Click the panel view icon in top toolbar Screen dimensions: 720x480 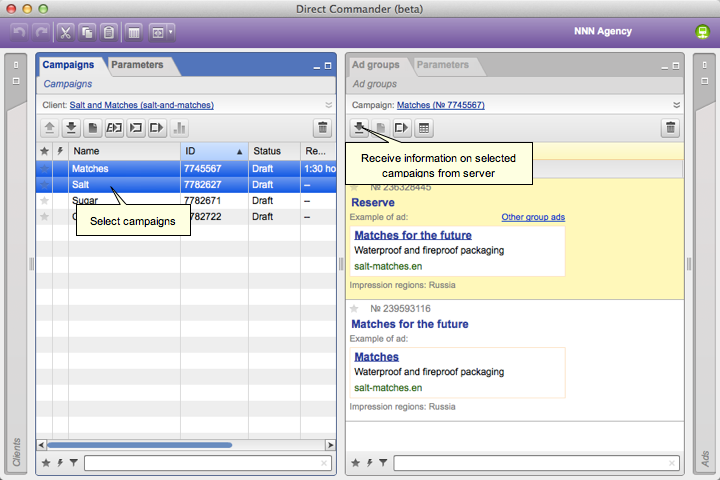tap(158, 33)
